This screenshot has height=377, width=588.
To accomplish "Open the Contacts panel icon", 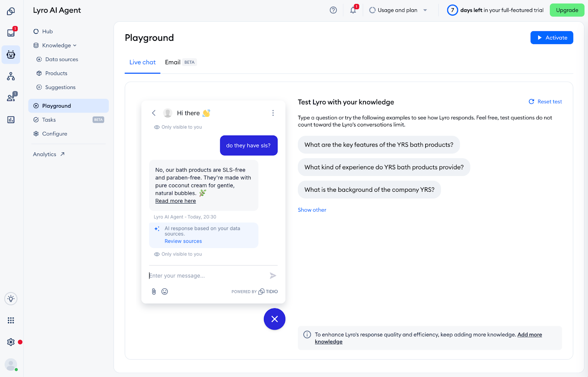I will [11, 97].
